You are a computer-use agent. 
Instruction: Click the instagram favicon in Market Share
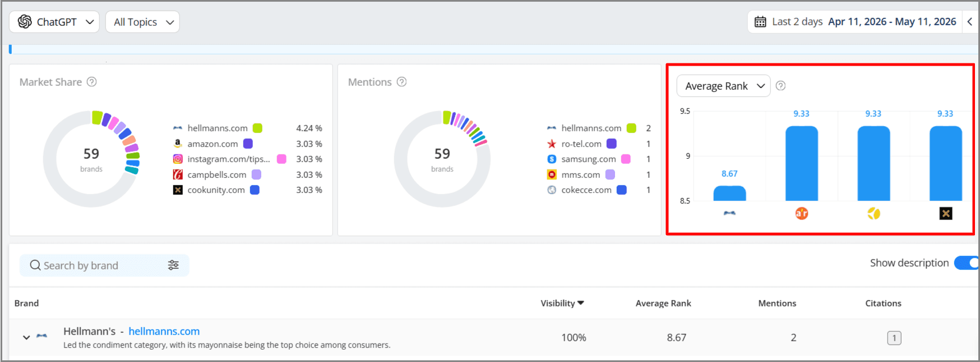point(178,159)
